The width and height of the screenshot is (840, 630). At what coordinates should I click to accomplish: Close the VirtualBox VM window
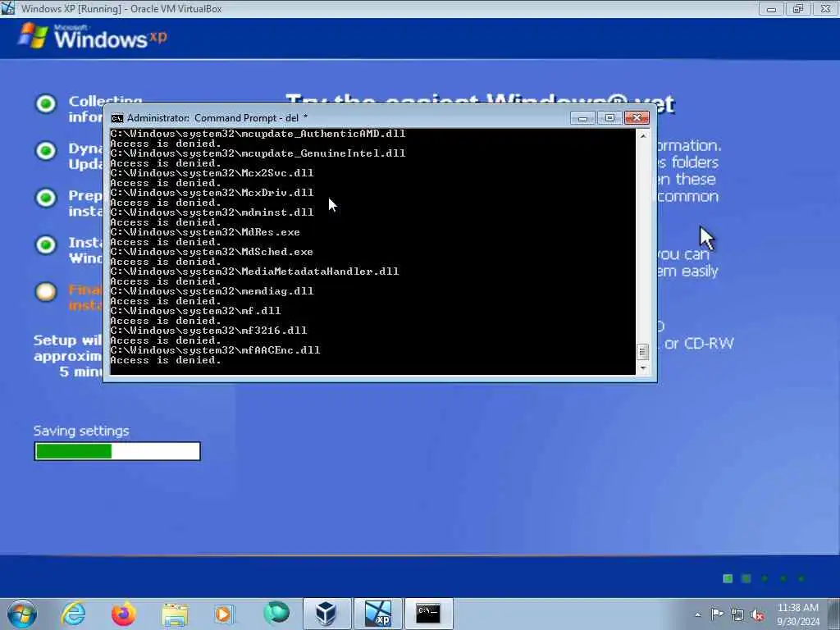(825, 8)
